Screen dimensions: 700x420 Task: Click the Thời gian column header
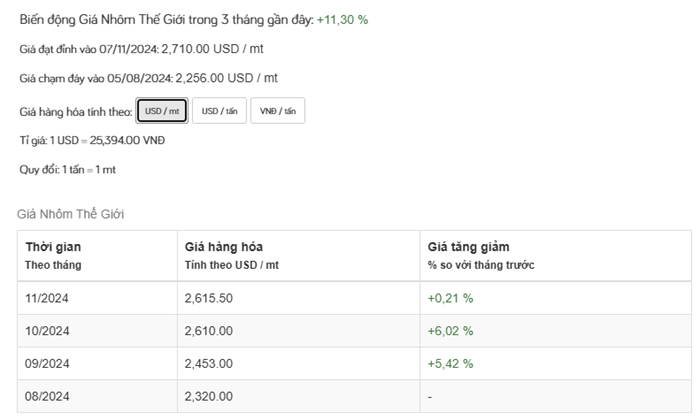(53, 247)
